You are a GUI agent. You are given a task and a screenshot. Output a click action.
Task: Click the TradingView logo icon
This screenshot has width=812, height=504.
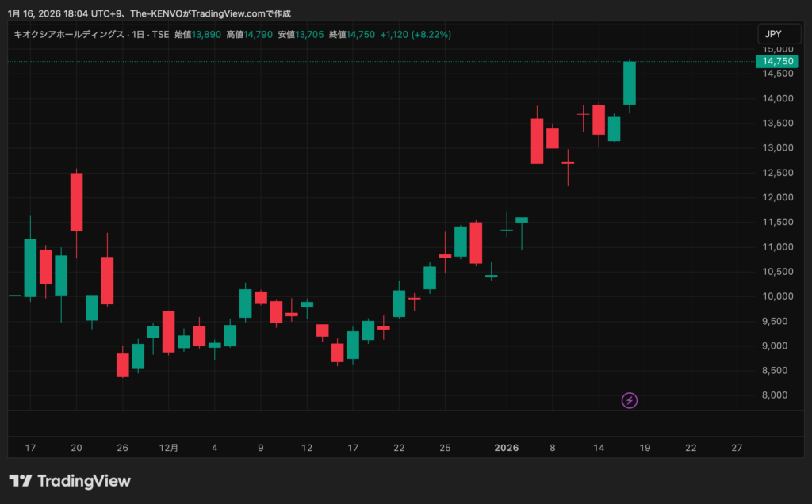pos(21,481)
